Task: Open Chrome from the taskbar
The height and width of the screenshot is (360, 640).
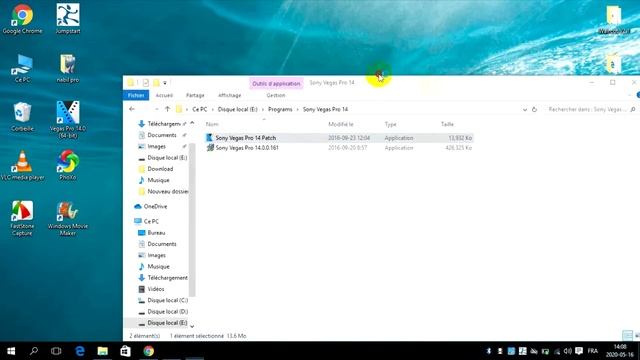Action: pyautogui.click(x=149, y=351)
